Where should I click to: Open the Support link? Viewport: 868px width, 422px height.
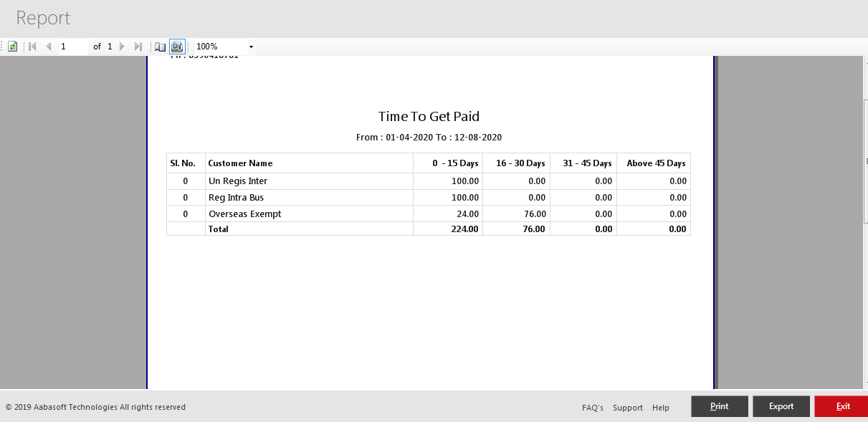(628, 408)
